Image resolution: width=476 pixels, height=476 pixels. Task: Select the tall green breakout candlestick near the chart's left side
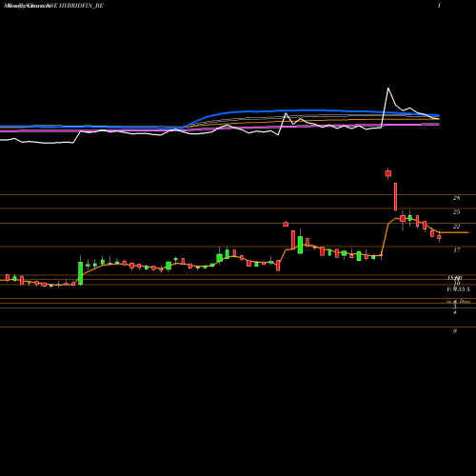[x=81, y=273]
